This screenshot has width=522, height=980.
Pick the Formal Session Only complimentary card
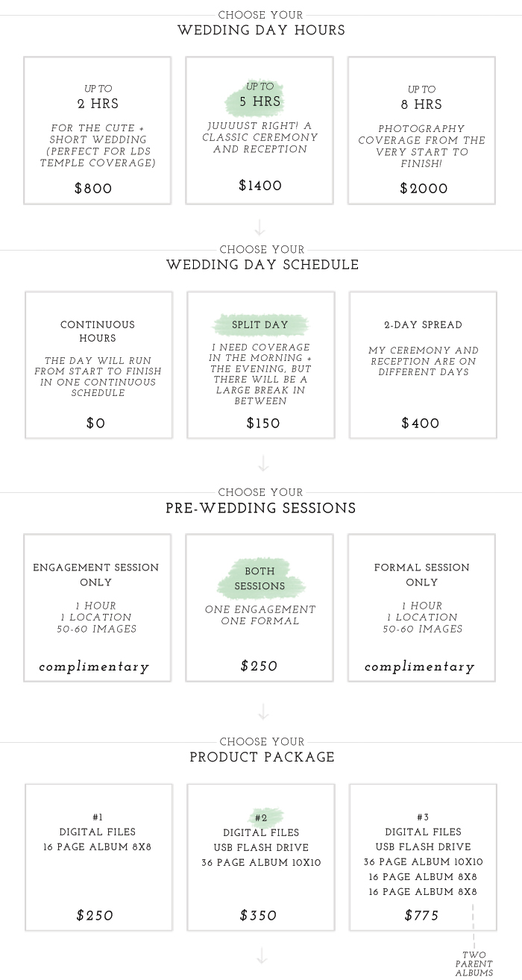tap(422, 608)
